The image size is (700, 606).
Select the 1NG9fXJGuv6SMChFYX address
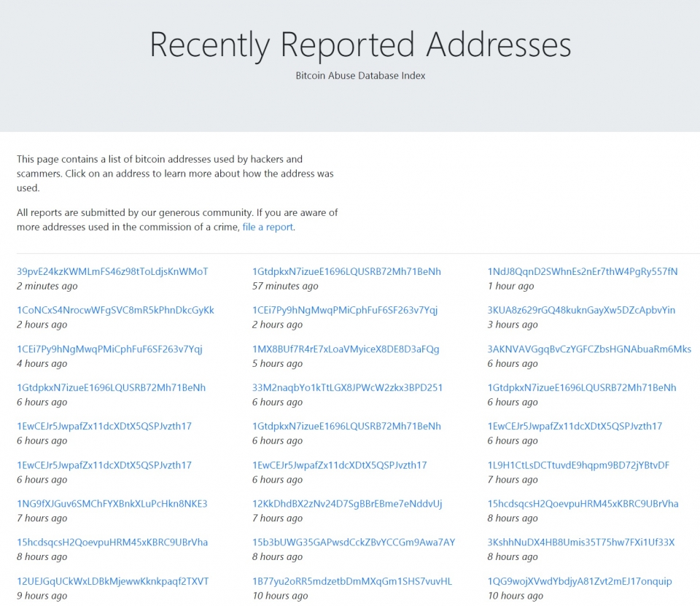tap(112, 503)
